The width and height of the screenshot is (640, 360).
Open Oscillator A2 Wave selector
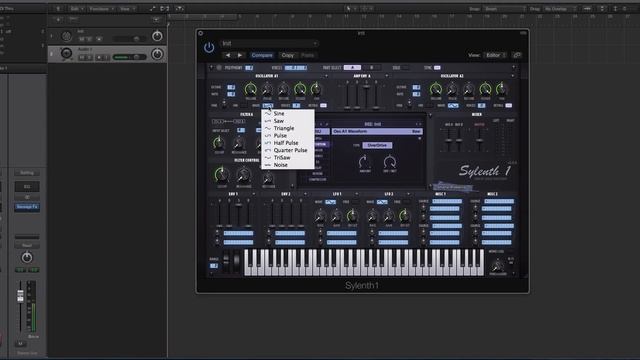coord(453,106)
